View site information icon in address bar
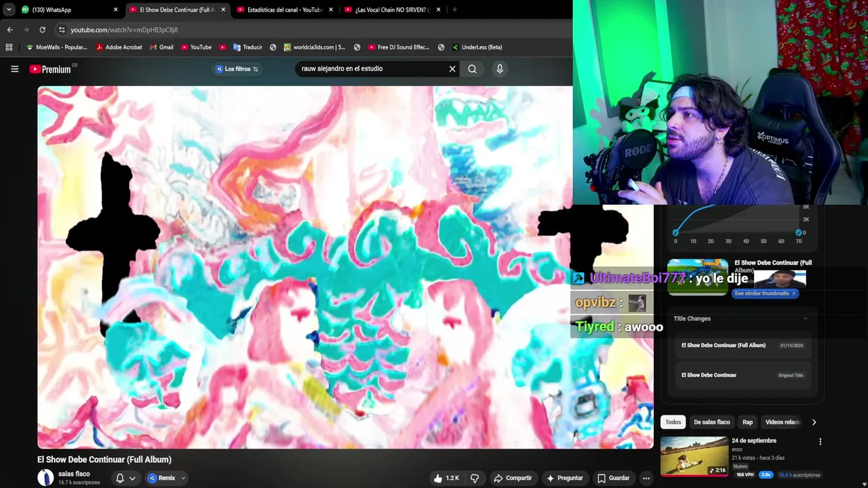This screenshot has height=488, width=868. [x=62, y=30]
